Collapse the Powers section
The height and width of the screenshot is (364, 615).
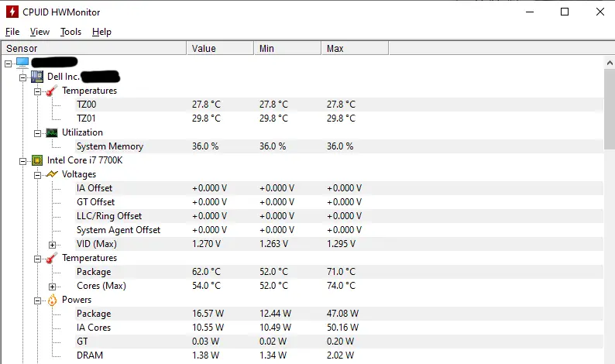(x=38, y=300)
